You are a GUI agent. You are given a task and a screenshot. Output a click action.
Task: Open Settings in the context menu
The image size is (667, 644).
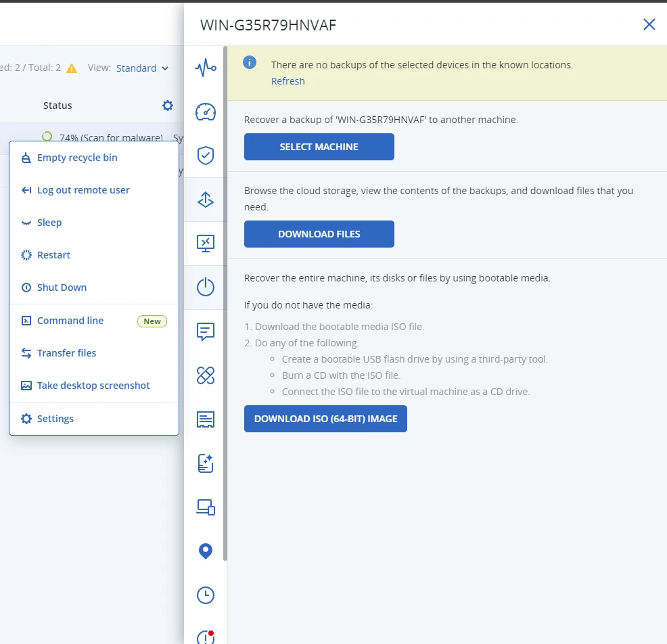click(93, 419)
